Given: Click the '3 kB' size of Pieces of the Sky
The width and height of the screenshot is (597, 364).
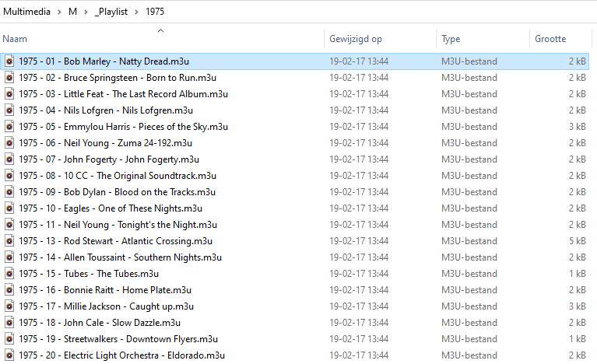Looking at the screenshot, I should coord(578,127).
